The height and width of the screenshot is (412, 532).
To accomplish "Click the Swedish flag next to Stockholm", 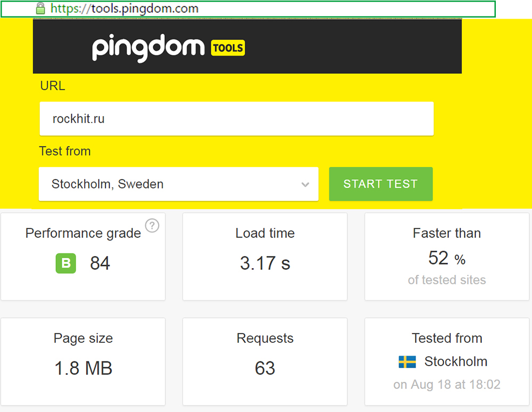I will 406,361.
